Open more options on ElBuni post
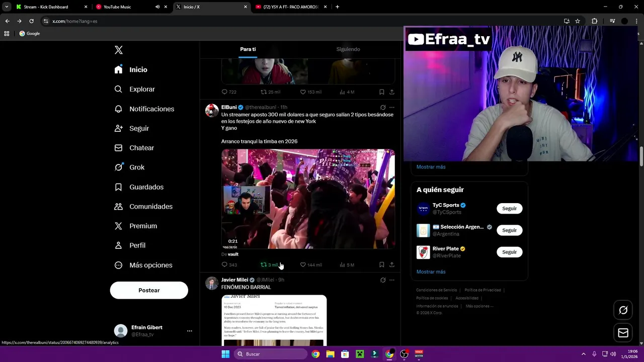 [392, 107]
